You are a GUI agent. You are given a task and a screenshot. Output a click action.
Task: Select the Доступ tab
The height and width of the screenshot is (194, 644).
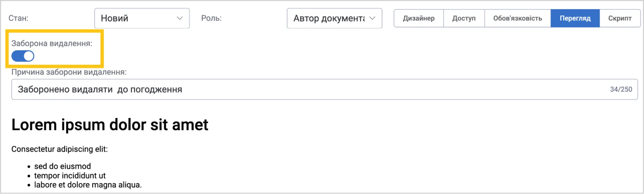click(464, 18)
